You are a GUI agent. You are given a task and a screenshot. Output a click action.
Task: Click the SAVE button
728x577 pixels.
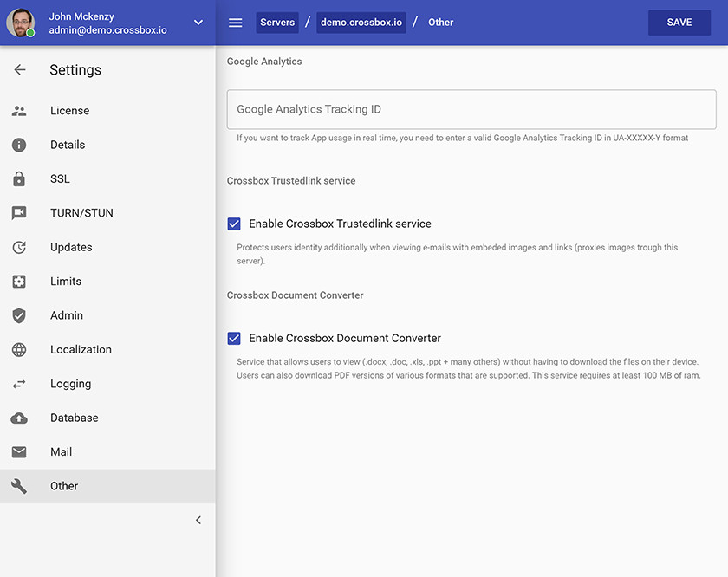pos(679,23)
